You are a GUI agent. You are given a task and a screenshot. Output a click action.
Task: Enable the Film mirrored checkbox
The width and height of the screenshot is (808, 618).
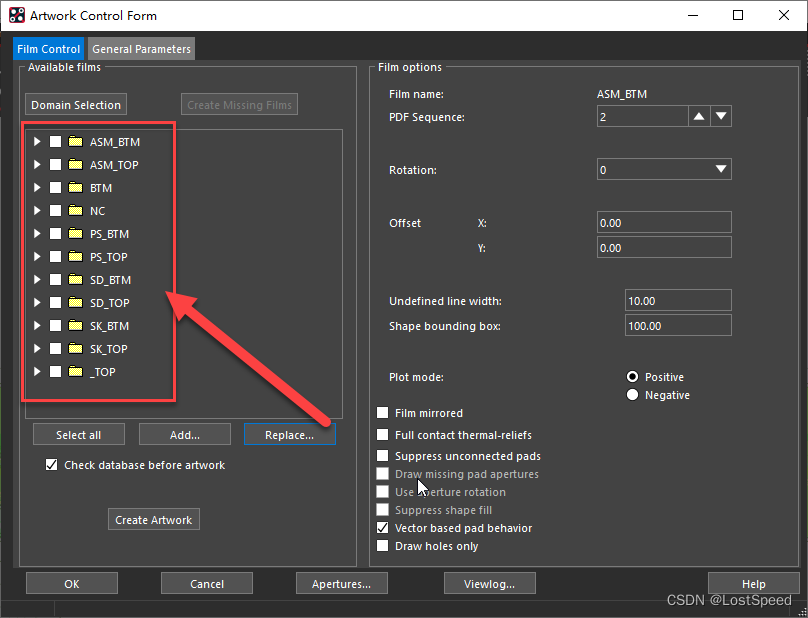point(383,413)
